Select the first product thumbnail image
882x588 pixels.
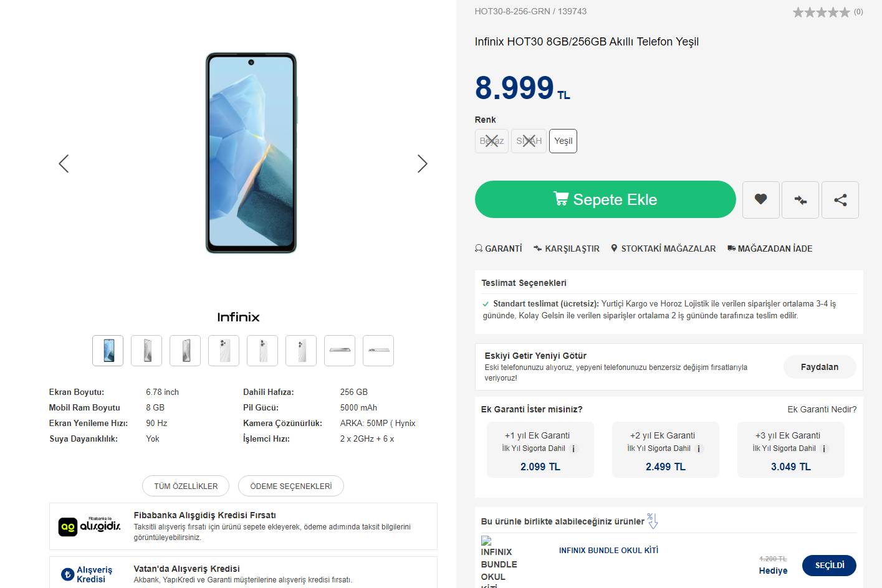point(108,351)
